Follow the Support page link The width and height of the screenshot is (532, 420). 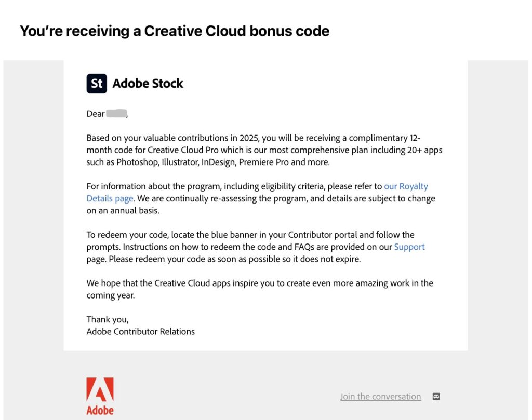pos(409,247)
